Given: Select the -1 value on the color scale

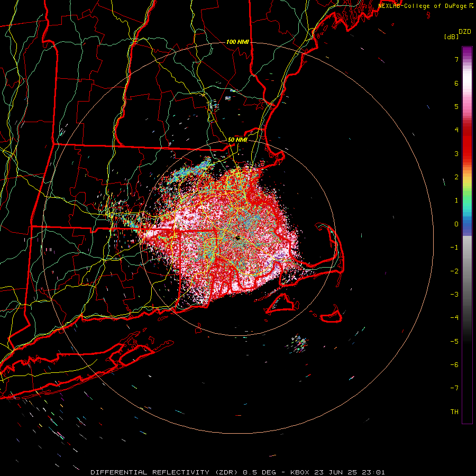Looking at the screenshot, I should pos(454,248).
